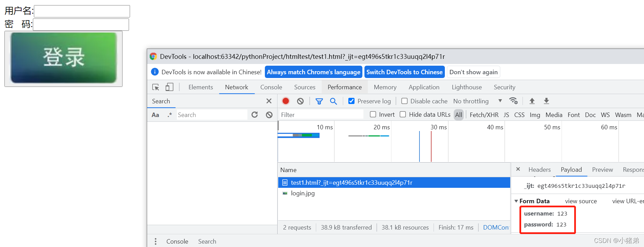Click the import HAR upload icon

tap(532, 101)
